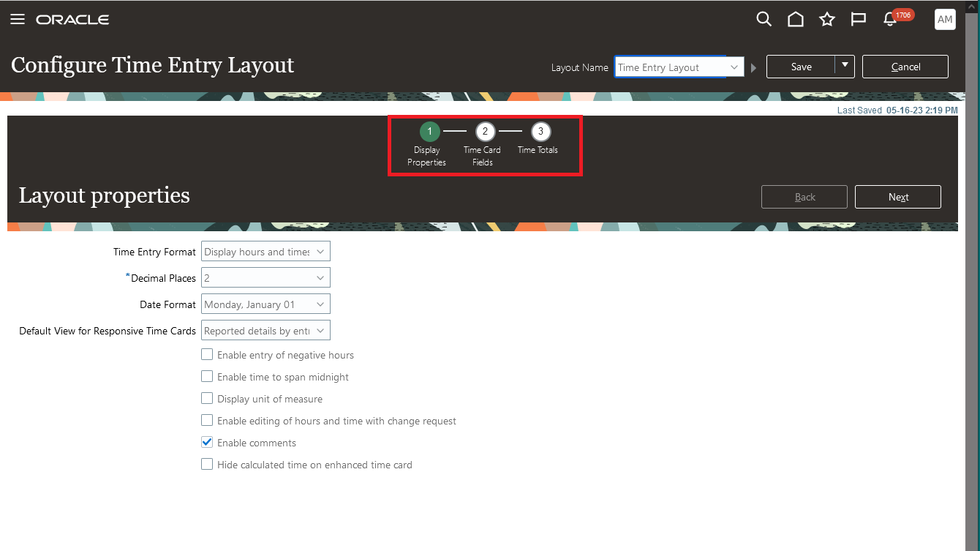Go to the home page icon

[796, 19]
